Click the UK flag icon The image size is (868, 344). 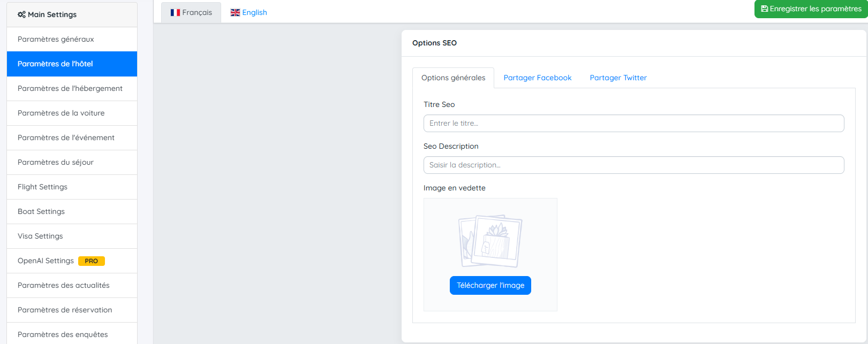235,12
